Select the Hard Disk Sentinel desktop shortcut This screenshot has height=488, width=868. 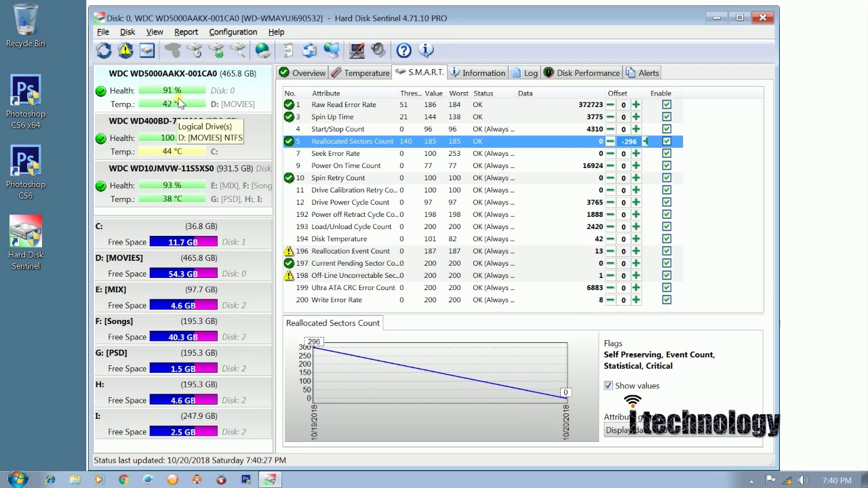[x=26, y=243]
